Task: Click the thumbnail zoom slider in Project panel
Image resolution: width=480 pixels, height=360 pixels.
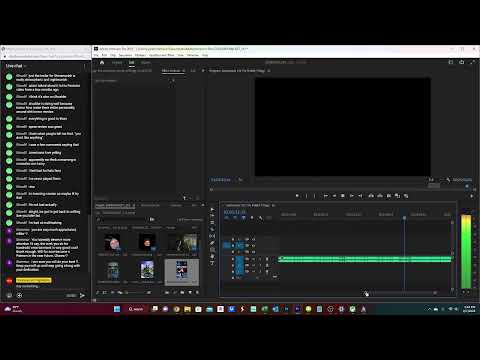Action: click(x=137, y=292)
